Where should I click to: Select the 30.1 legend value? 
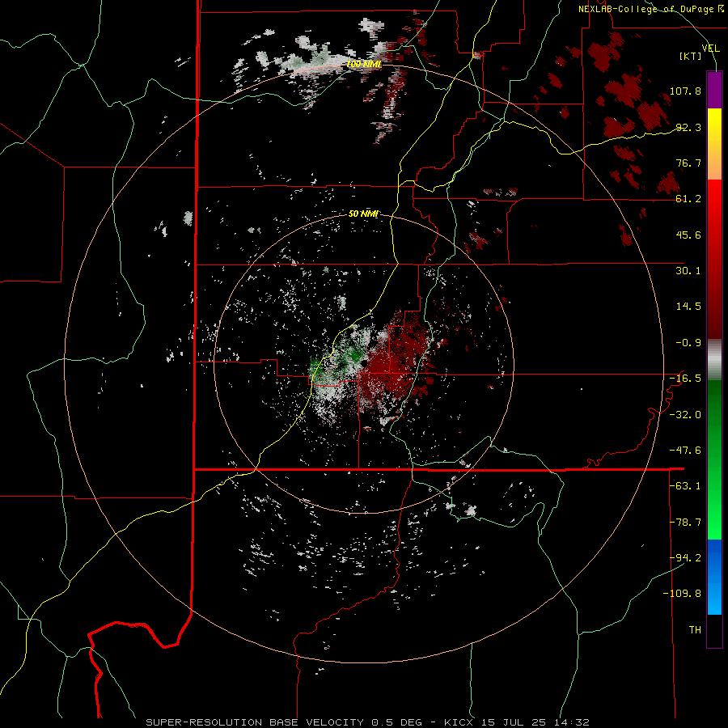pos(688,271)
